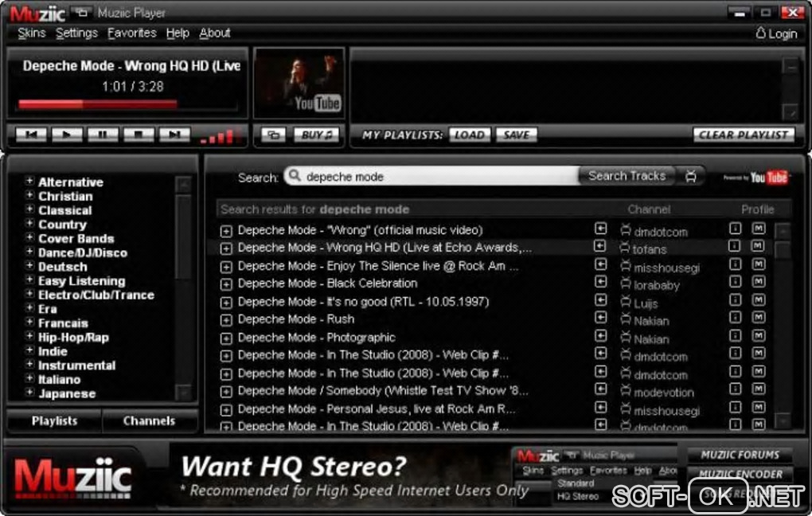Open M profile for the misshousegi Enjoy row
This screenshot has height=516, width=812.
pyautogui.click(x=759, y=264)
